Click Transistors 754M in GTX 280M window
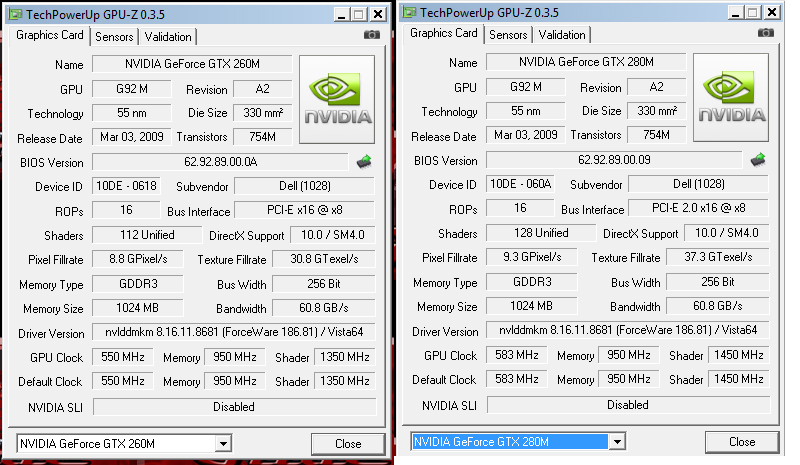This screenshot has width=800, height=465. 657,135
